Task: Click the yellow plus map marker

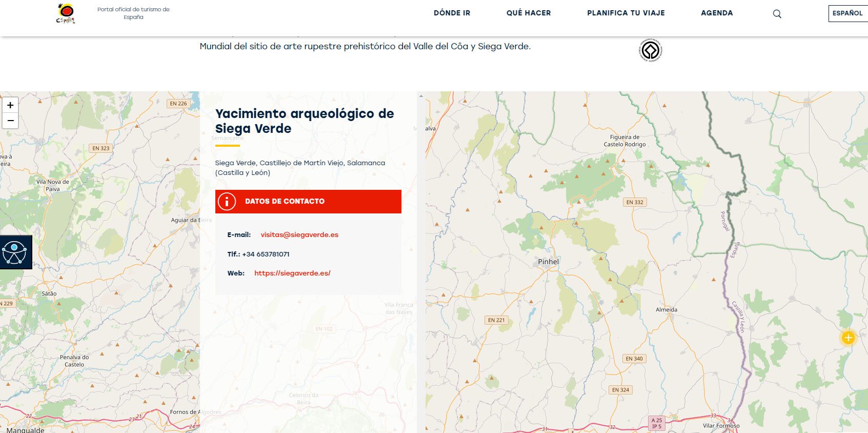Action: pos(849,338)
